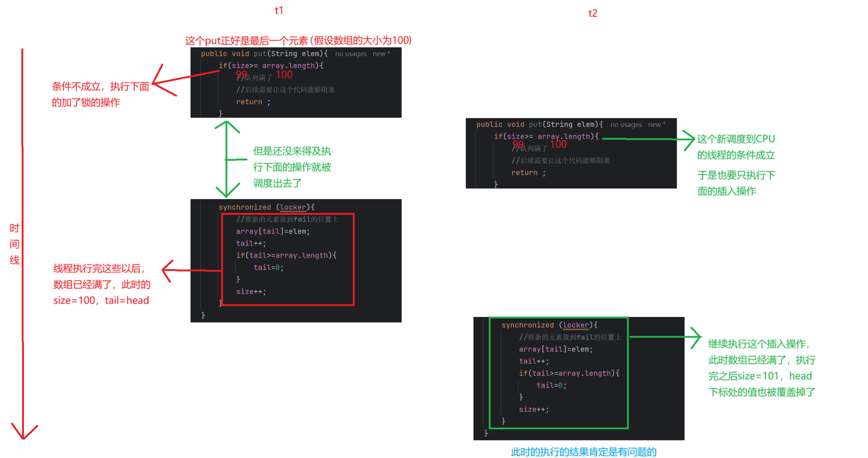868x458 pixels.
Task: Click 'no usages' hint in t2's put method
Action: (626, 125)
